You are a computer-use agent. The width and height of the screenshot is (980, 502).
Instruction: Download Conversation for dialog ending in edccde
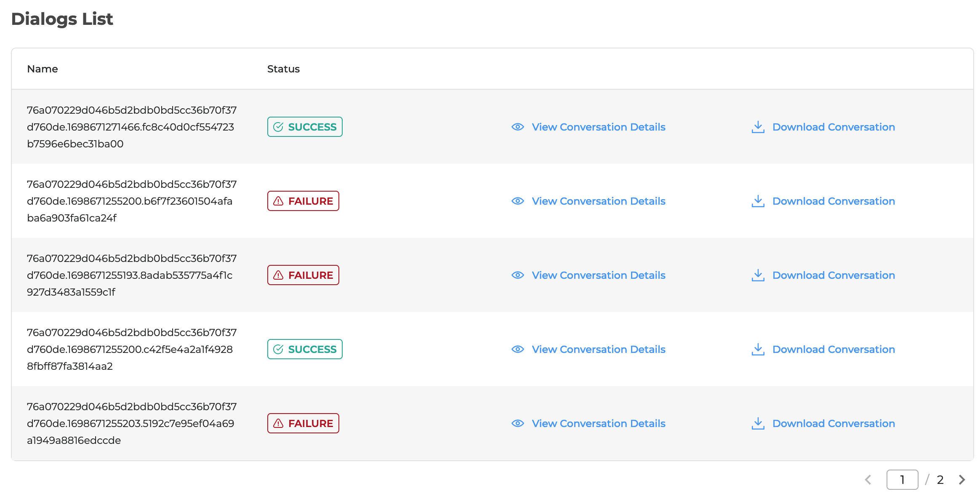tap(833, 423)
